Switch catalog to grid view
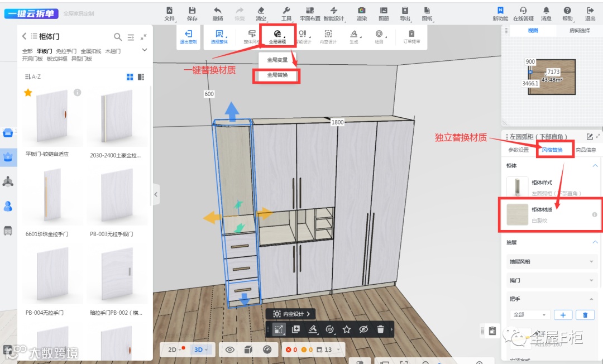Screen dimensions: 603x364 coord(130,77)
